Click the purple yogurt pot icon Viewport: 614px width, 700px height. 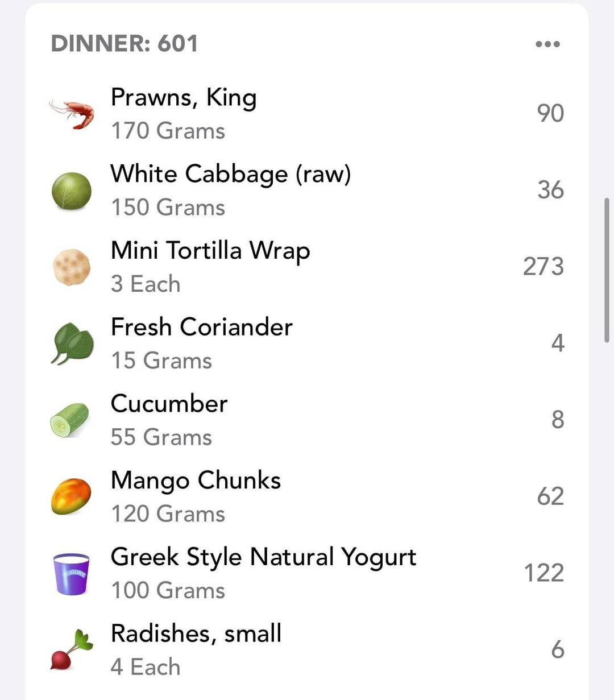(x=71, y=574)
